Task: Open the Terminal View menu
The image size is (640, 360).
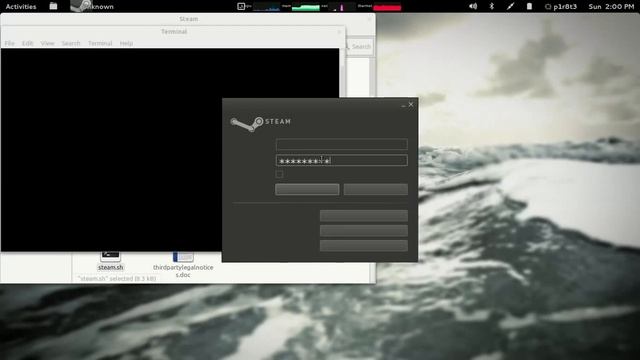Action: tap(47, 43)
